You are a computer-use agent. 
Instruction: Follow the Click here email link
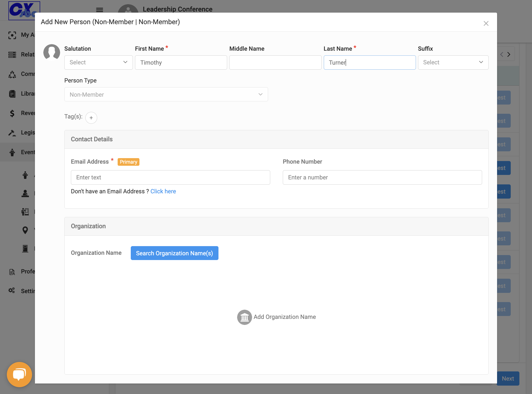pyautogui.click(x=163, y=191)
